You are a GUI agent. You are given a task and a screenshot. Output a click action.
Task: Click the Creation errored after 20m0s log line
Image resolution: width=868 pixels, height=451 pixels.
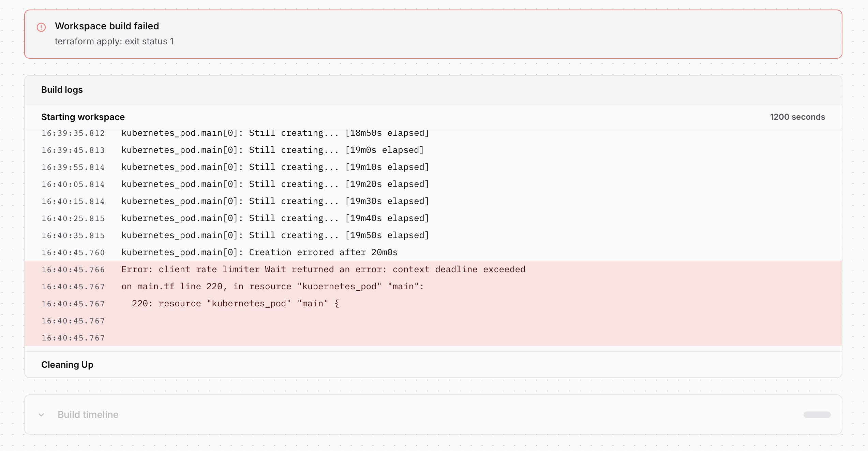[x=259, y=252]
